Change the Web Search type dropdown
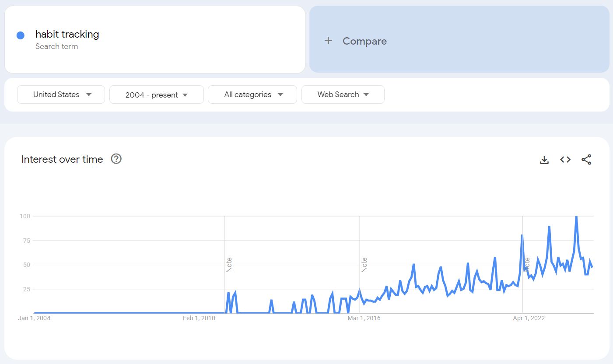 point(343,94)
